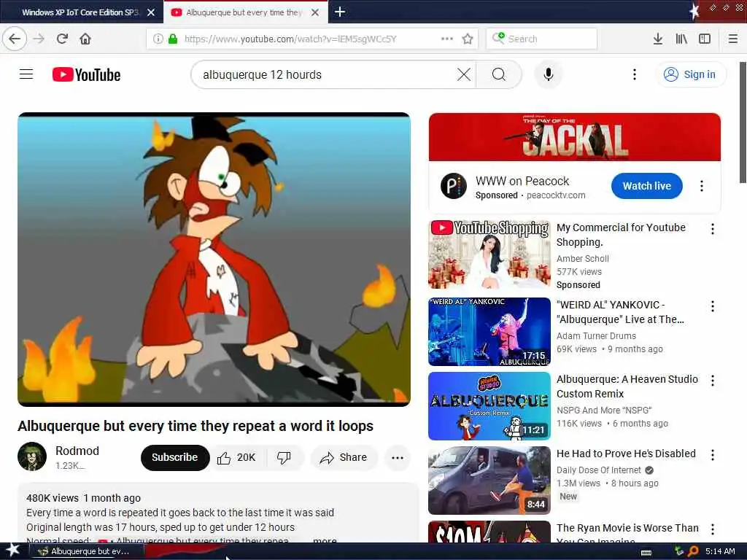
Task: Toggle the Firefox sidebar view
Action: click(x=705, y=39)
